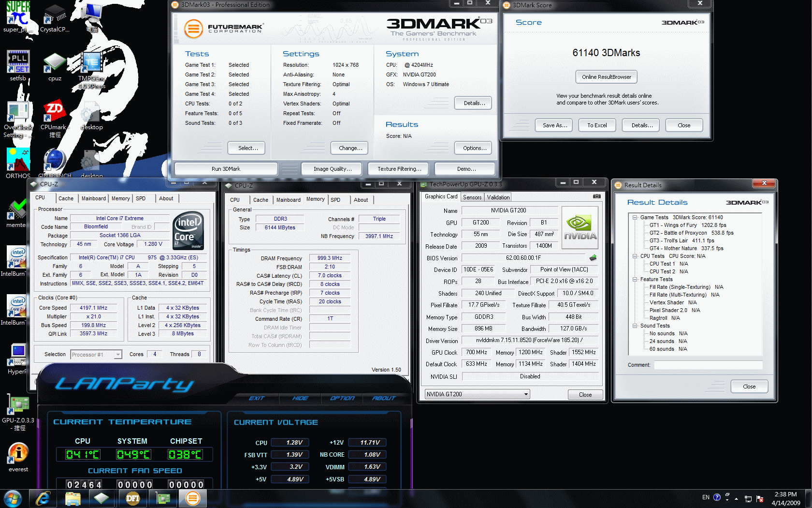Click the Demo button in 3DMark03
Screen dimensions: 812x508
(465, 169)
